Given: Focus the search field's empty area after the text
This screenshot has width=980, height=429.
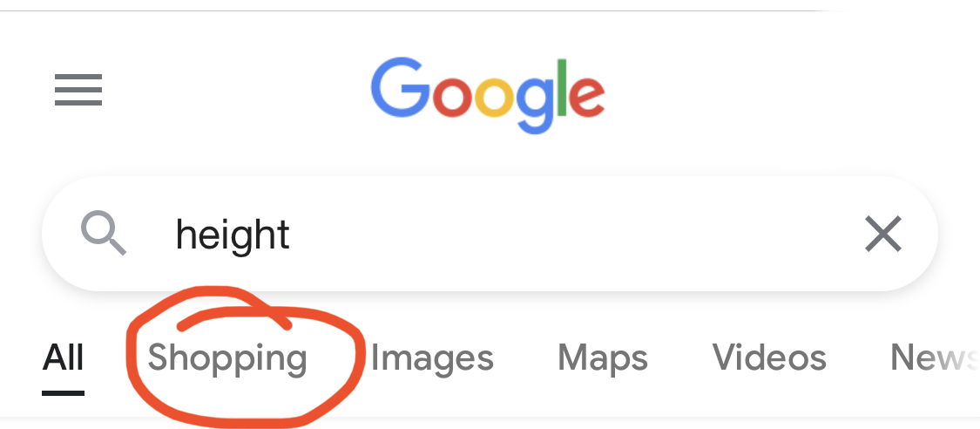Looking at the screenshot, I should [x=566, y=235].
